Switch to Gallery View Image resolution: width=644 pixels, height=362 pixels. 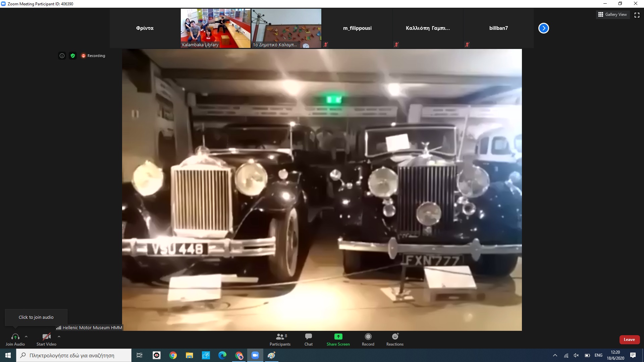click(x=612, y=14)
